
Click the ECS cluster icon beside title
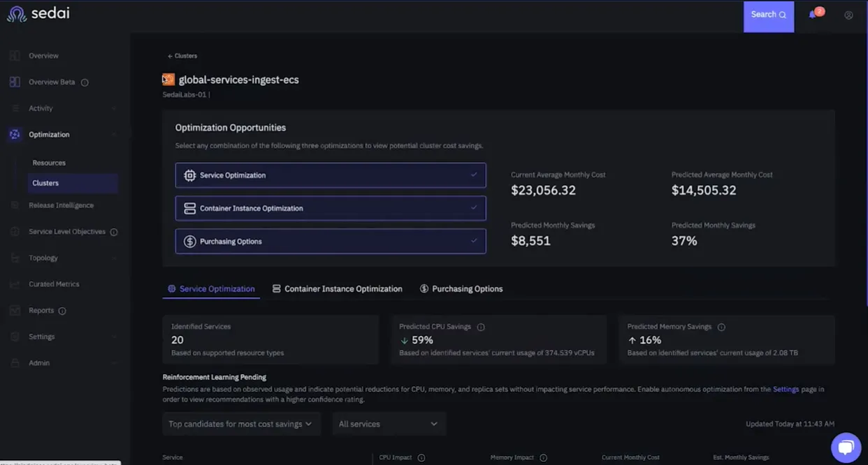point(168,80)
